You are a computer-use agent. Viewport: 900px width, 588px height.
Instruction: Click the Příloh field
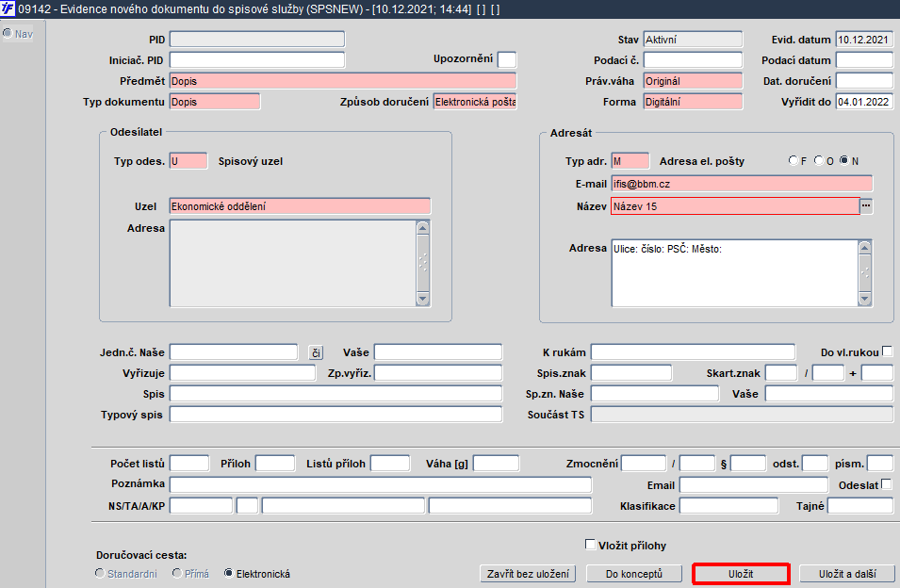click(275, 463)
